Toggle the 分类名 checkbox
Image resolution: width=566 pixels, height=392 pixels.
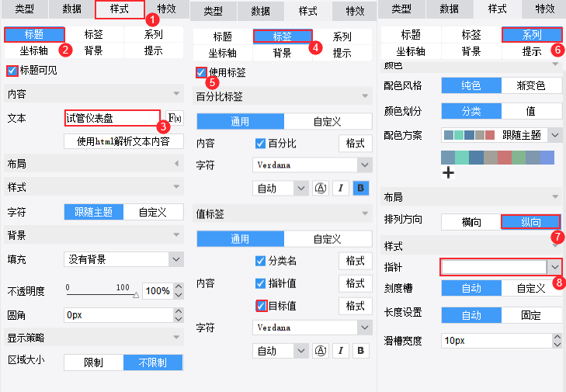click(260, 261)
